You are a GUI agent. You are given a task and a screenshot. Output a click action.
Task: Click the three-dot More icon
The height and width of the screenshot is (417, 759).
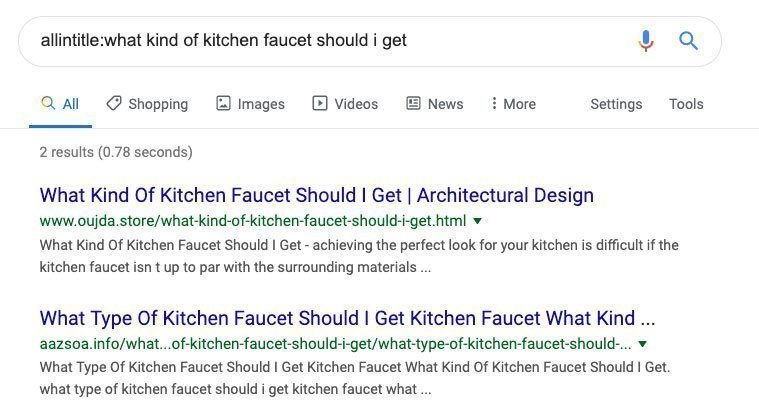[494, 103]
